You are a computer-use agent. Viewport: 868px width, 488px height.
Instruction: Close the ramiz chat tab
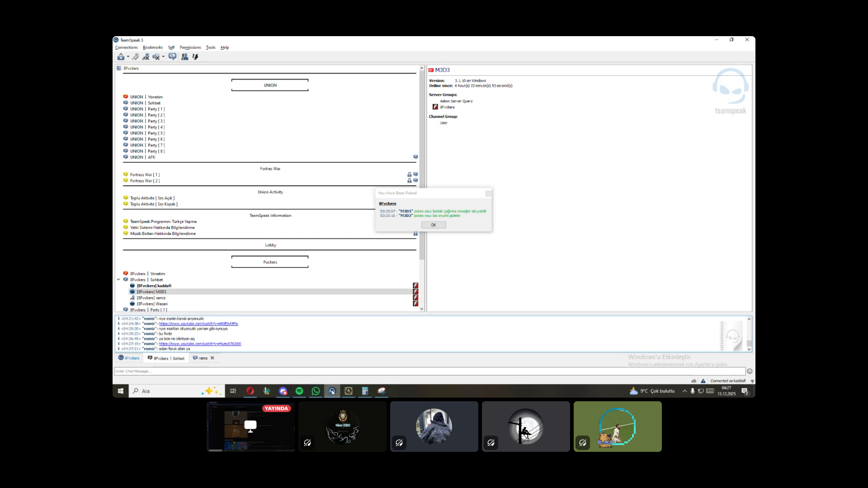(x=212, y=358)
